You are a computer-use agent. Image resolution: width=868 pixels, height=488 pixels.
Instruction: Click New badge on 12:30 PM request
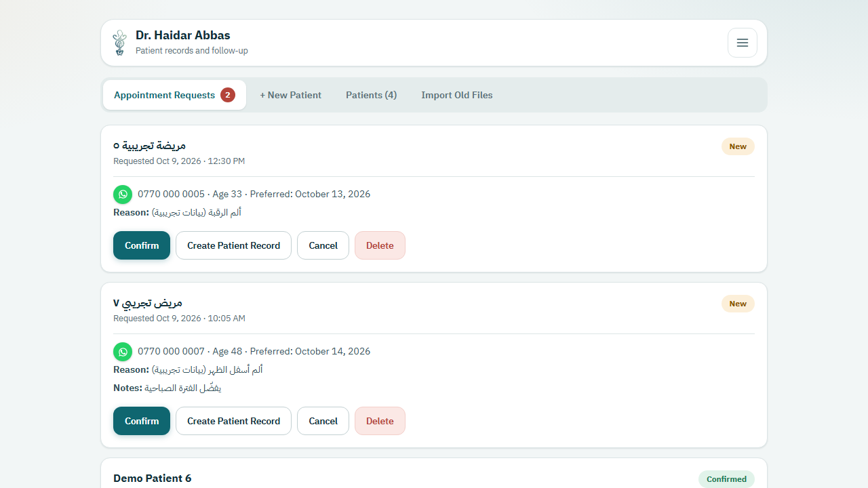(x=738, y=146)
